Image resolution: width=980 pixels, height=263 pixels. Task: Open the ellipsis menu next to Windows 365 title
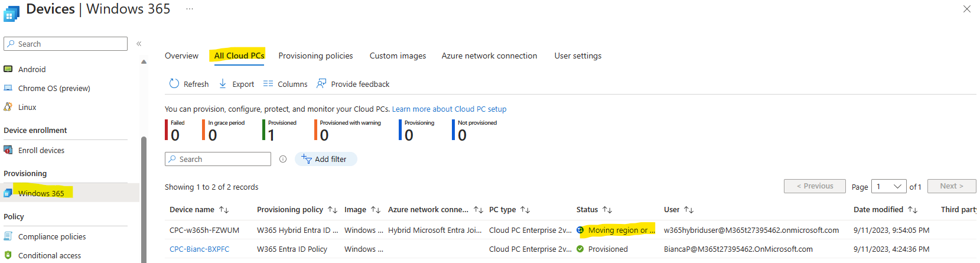(189, 9)
